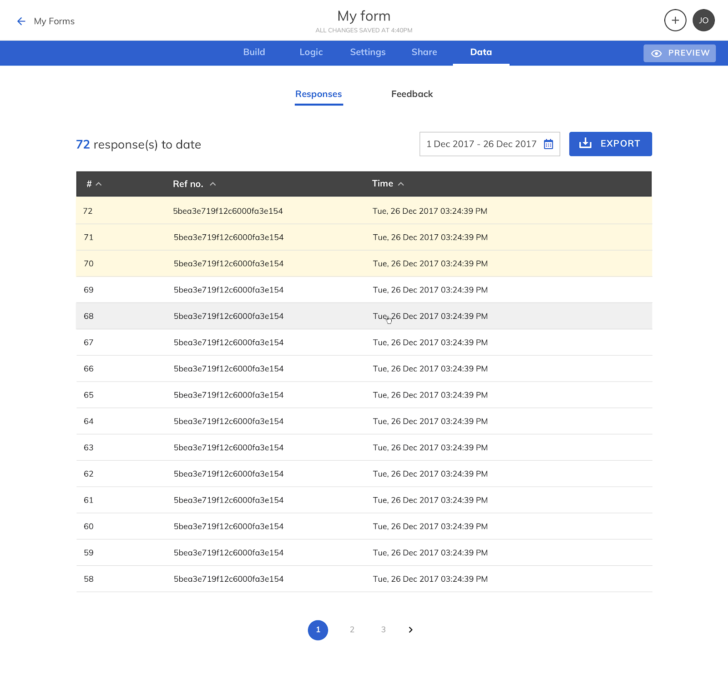Open the date range picker field
The height and width of the screenshot is (700, 728).
click(x=490, y=144)
